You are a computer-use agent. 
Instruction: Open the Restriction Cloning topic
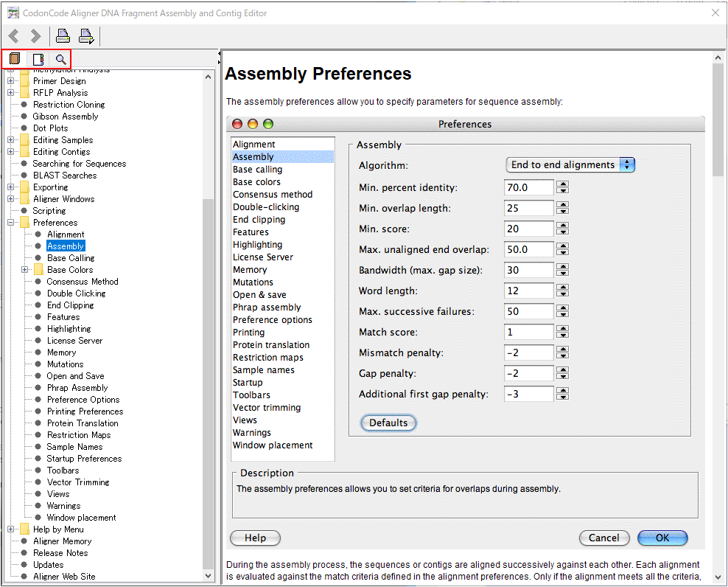click(x=69, y=105)
